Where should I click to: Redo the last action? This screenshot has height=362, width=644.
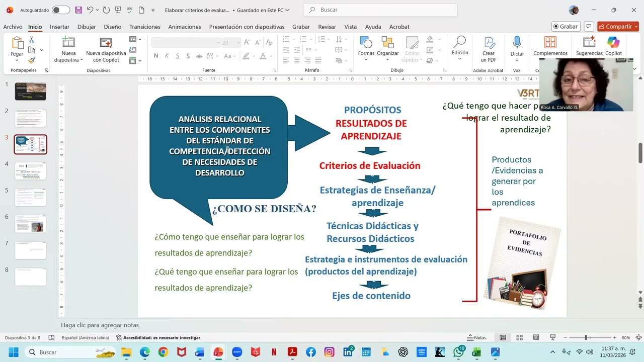(106, 10)
